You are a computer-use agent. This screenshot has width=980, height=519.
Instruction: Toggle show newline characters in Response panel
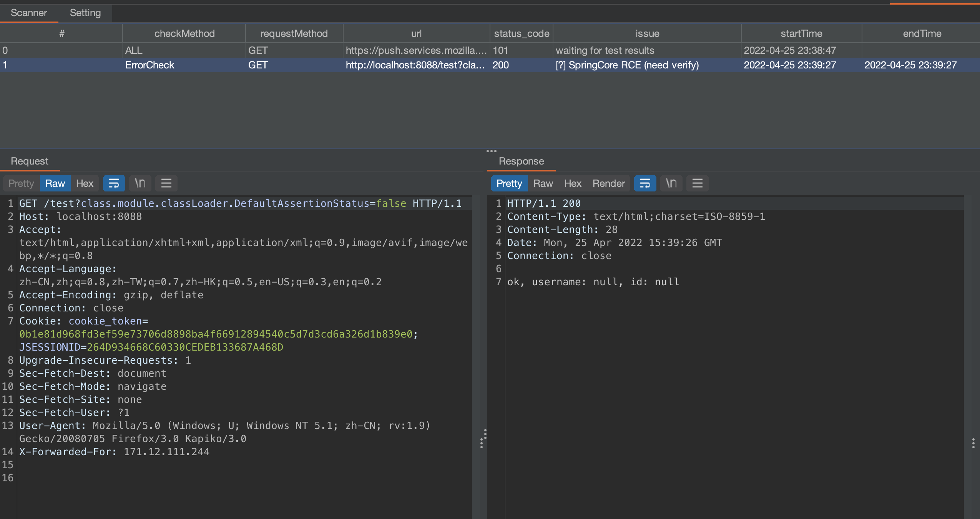pyautogui.click(x=671, y=183)
